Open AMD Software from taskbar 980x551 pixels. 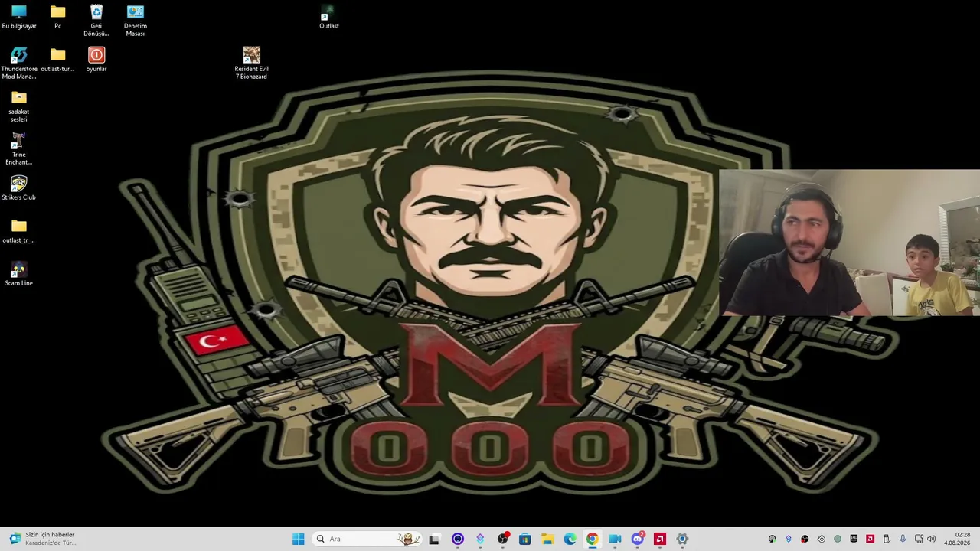point(659,539)
